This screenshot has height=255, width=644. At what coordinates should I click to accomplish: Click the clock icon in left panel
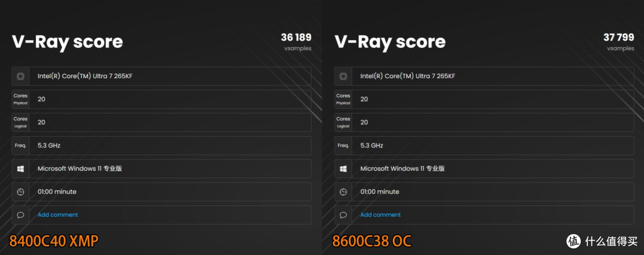tap(20, 192)
